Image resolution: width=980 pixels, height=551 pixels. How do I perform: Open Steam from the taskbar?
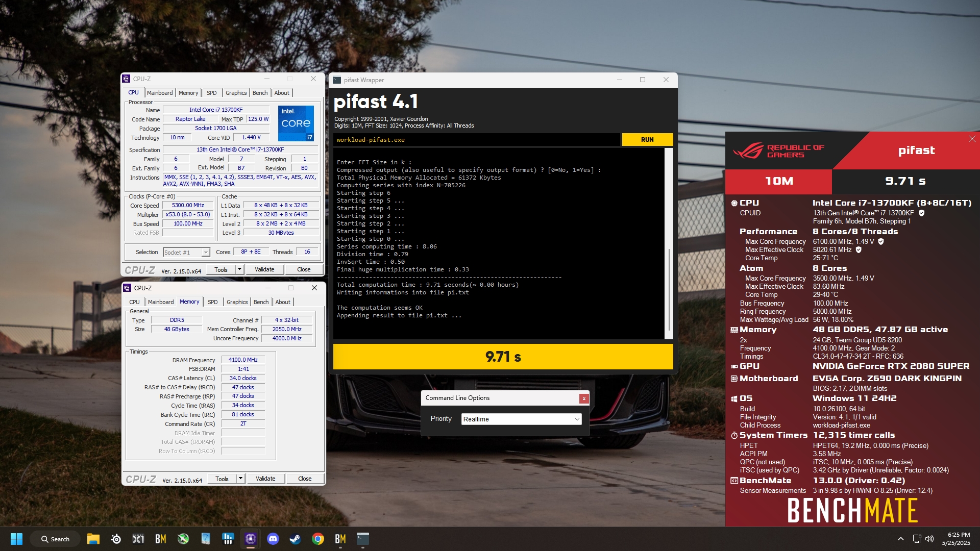295,539
